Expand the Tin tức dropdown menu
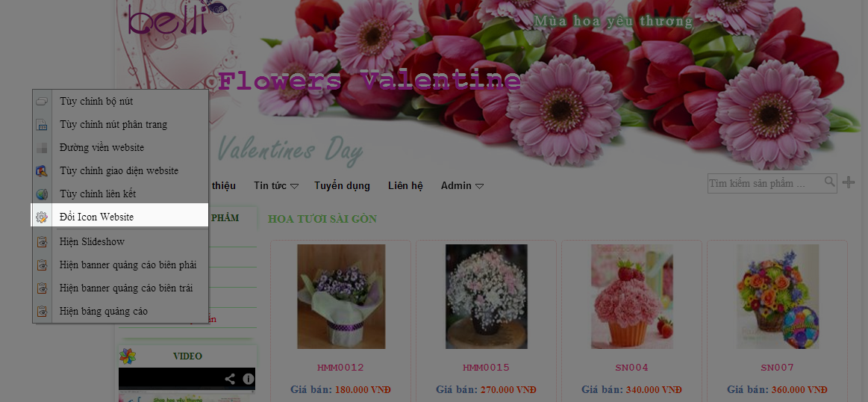This screenshot has width=868, height=402. click(x=276, y=186)
